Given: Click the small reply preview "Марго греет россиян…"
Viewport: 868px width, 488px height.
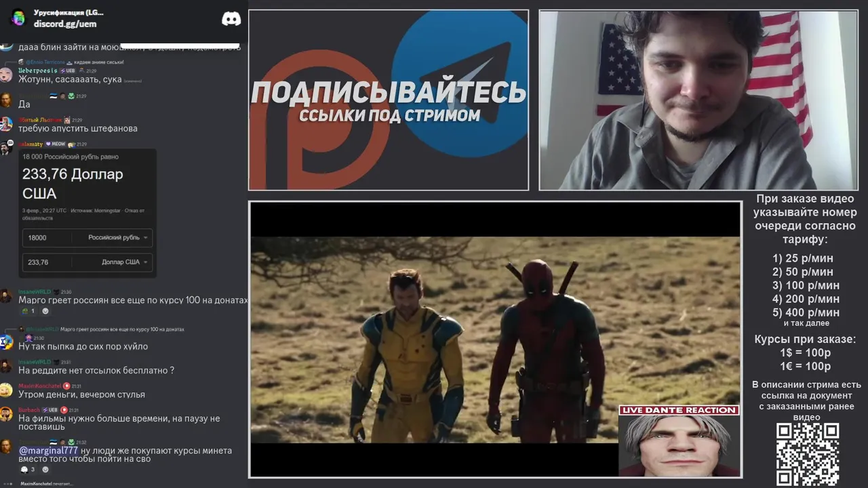Looking at the screenshot, I should (x=122, y=329).
